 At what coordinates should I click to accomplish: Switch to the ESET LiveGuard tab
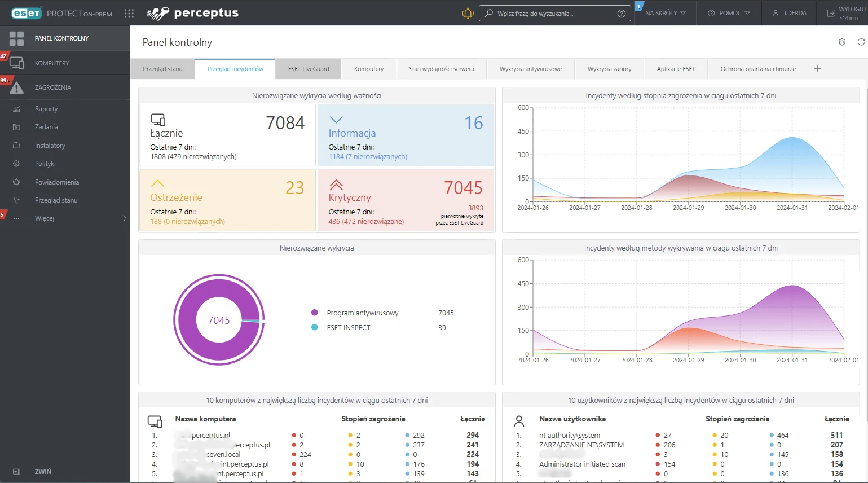[309, 69]
